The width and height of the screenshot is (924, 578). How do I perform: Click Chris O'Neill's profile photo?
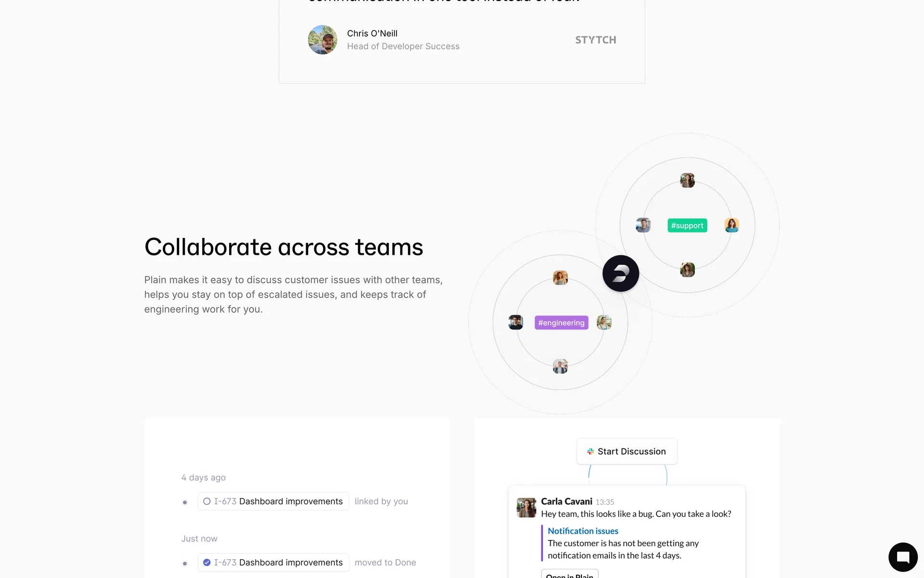(322, 39)
